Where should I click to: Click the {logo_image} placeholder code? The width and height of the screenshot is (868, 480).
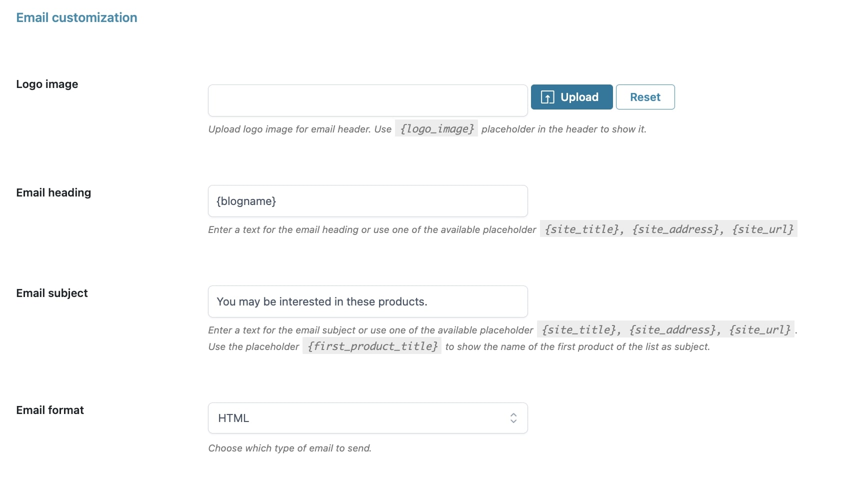[436, 128]
